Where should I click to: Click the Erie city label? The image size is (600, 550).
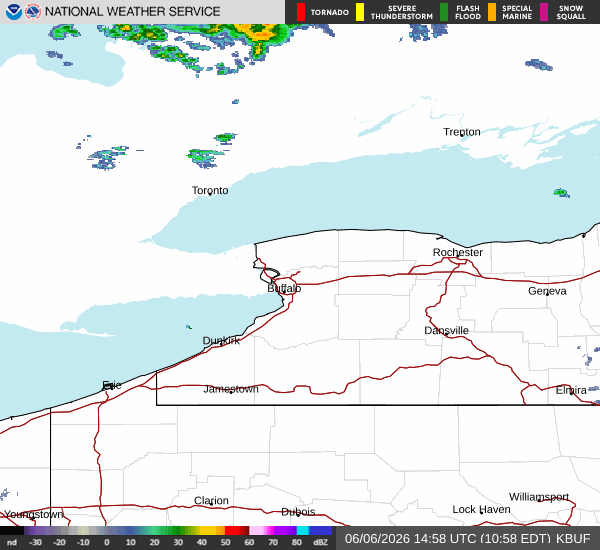click(112, 385)
